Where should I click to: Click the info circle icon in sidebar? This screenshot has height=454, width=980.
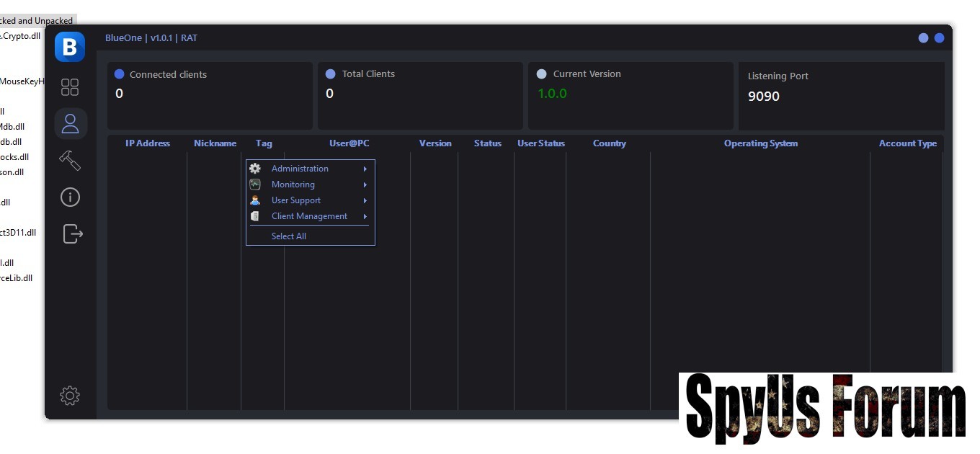[x=70, y=197]
